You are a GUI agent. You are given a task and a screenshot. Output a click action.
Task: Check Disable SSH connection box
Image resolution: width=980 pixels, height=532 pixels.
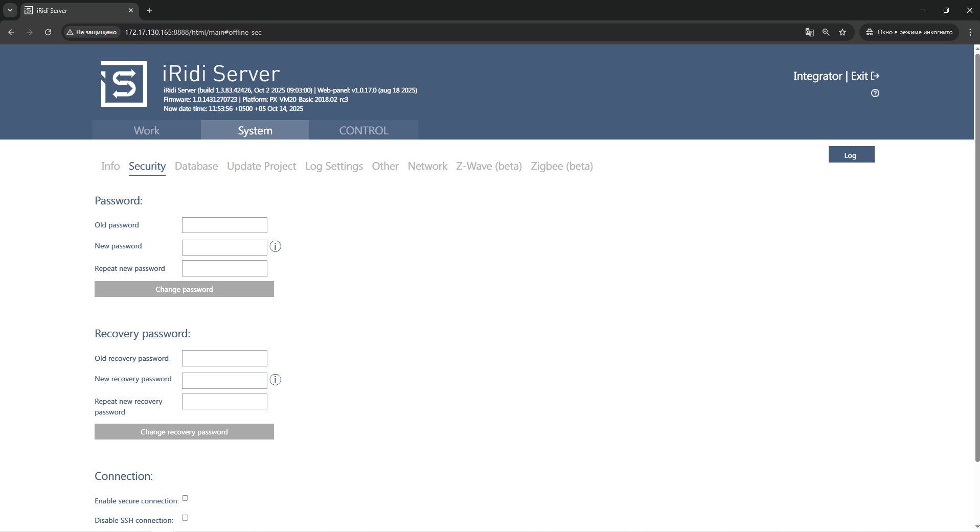pyautogui.click(x=185, y=518)
